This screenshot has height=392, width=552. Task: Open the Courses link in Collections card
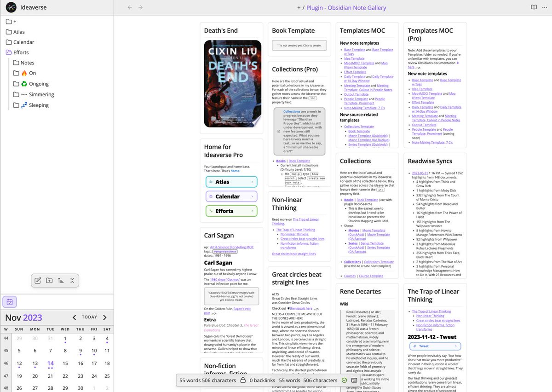click(350, 276)
